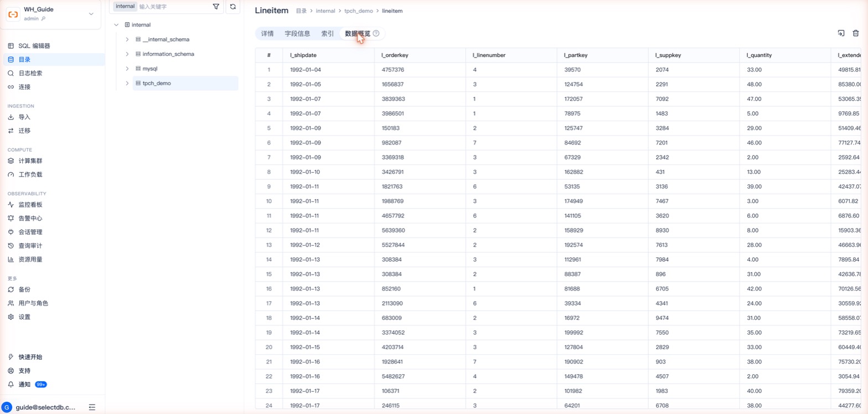Collapse the internal catalog node
Image resolution: width=868 pixels, height=414 pixels.
[116, 25]
